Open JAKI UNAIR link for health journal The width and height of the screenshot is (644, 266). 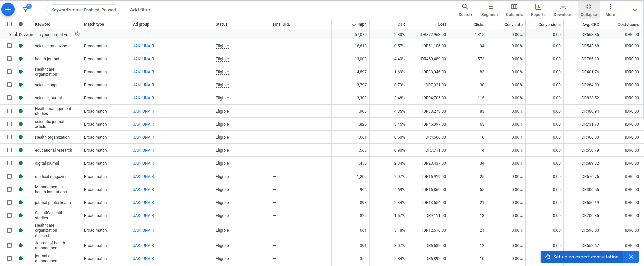143,59
